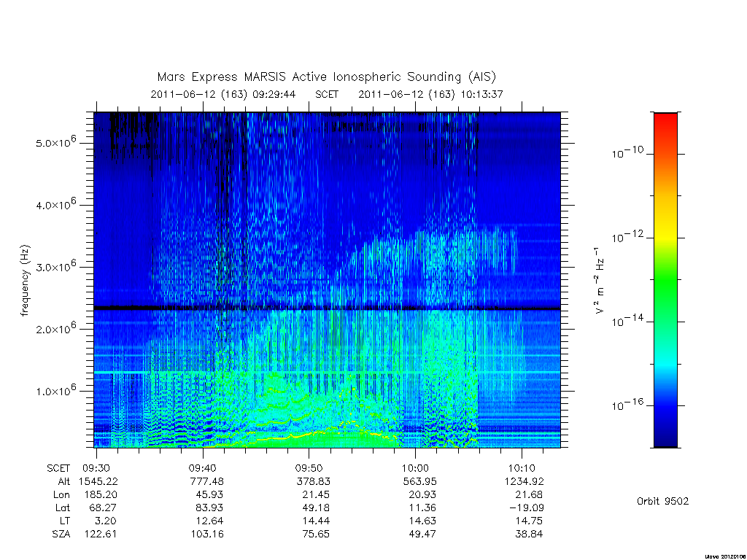Click the SCET time '09:50' under the axis

coord(309,468)
